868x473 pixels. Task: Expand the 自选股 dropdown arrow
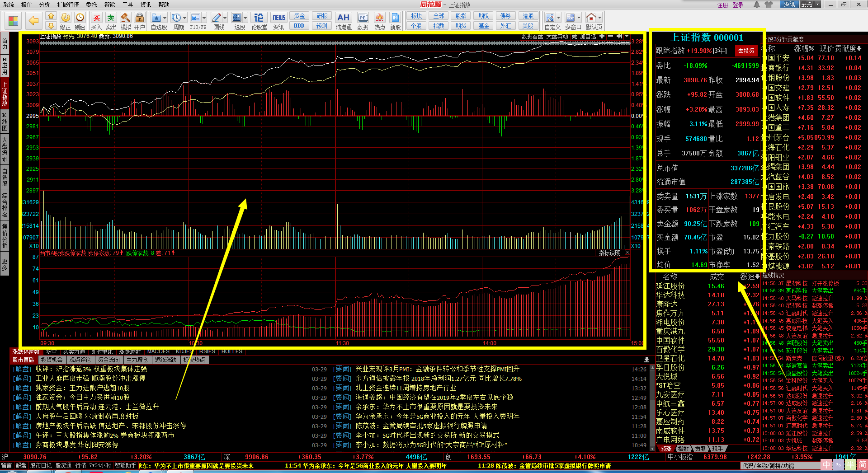tap(165, 18)
